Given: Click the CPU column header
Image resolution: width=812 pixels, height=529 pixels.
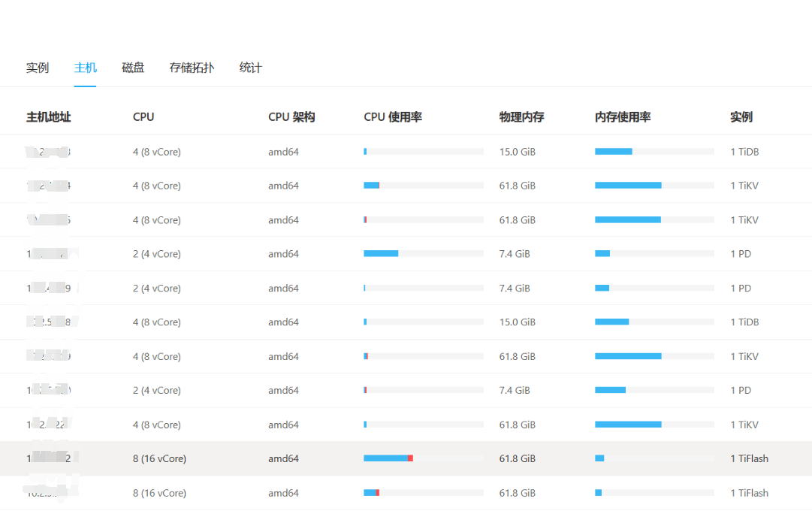Looking at the screenshot, I should 143,117.
